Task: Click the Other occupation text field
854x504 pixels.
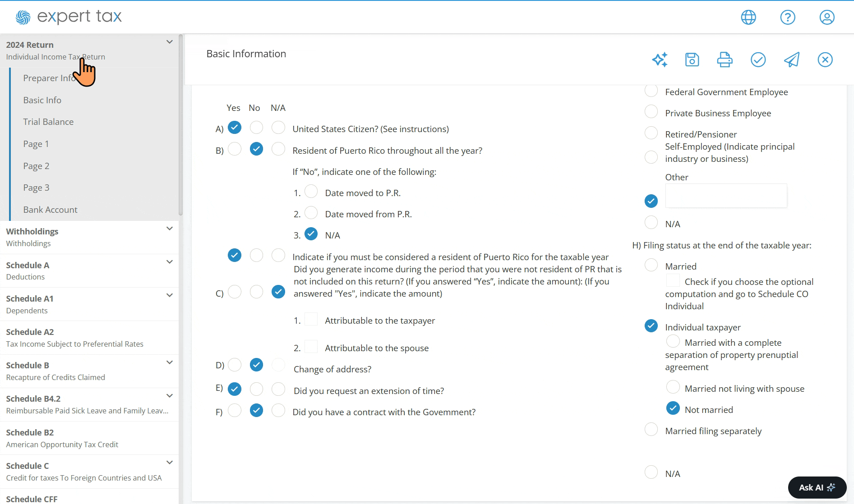Action: click(726, 196)
